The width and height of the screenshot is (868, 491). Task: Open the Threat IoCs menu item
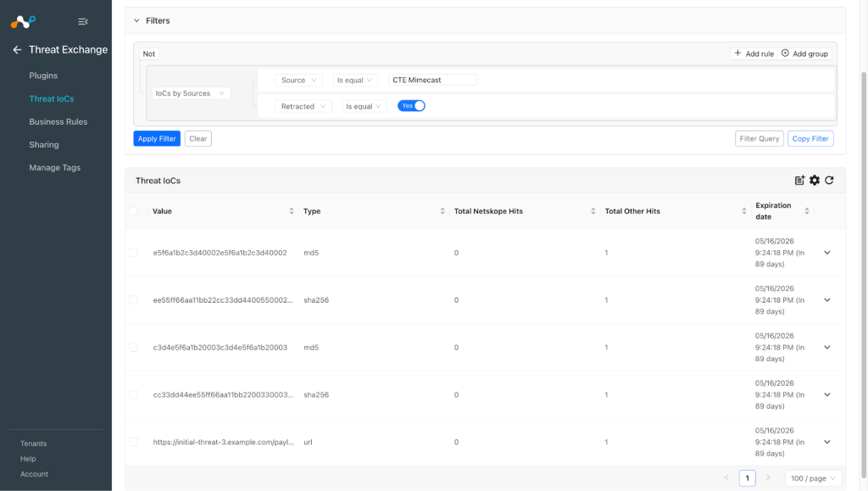pos(52,98)
